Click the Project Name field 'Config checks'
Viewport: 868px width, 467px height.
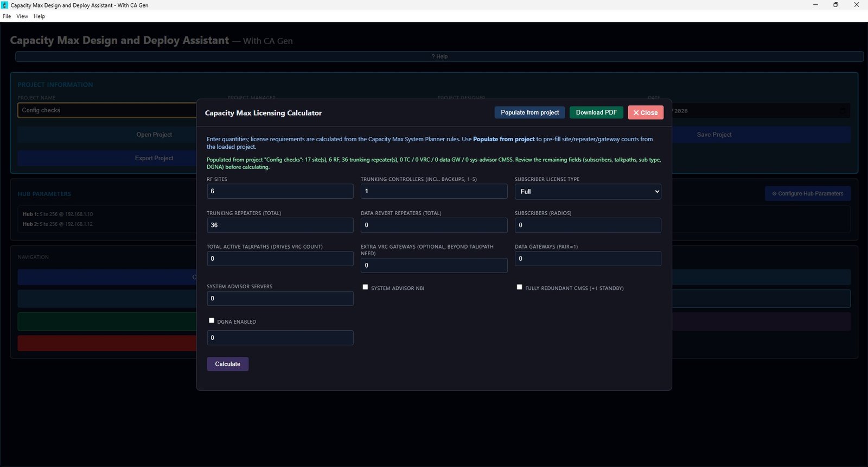point(107,110)
